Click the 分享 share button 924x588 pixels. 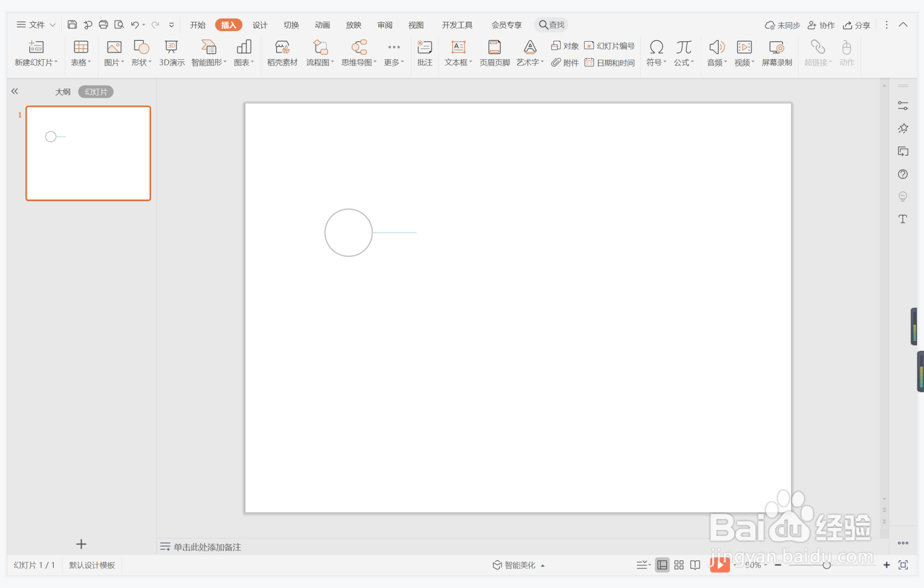click(856, 25)
